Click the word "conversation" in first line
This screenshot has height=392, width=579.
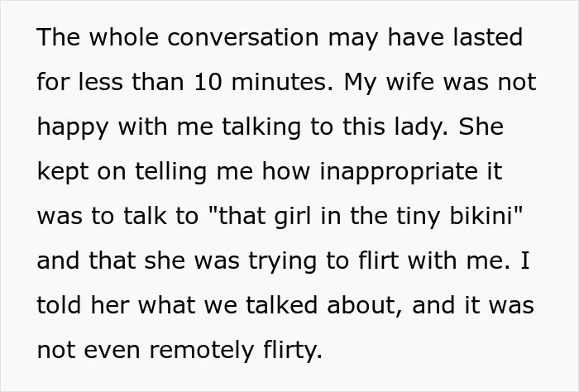[243, 37]
